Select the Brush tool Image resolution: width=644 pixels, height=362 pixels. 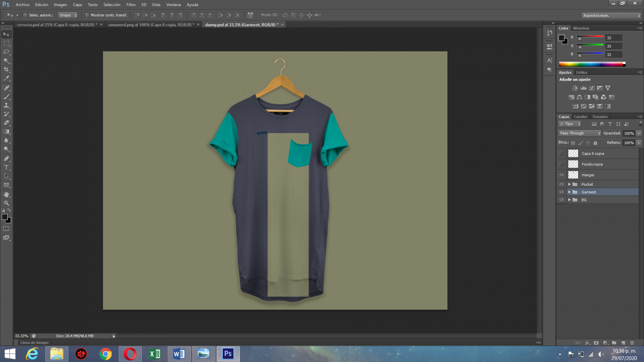click(6, 97)
